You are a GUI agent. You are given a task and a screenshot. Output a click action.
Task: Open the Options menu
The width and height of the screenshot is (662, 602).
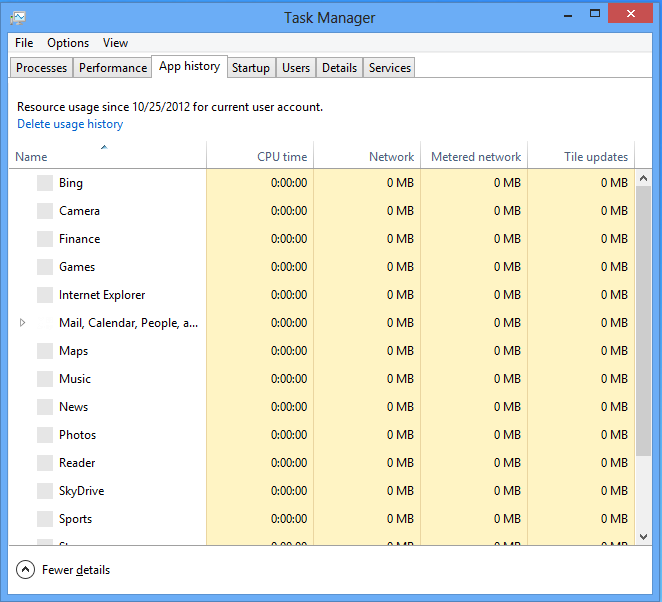(68, 43)
